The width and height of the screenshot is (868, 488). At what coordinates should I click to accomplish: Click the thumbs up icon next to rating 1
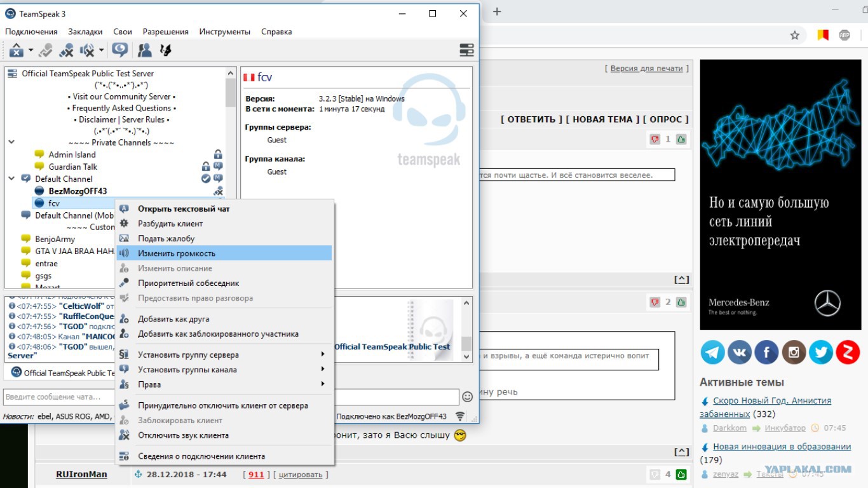pos(681,139)
